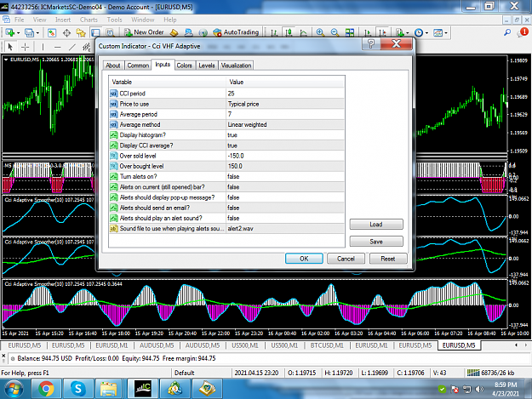Viewport: 532px width, 399px height.
Task: Select the Price to use Typical price value
Action: pyautogui.click(x=285, y=104)
